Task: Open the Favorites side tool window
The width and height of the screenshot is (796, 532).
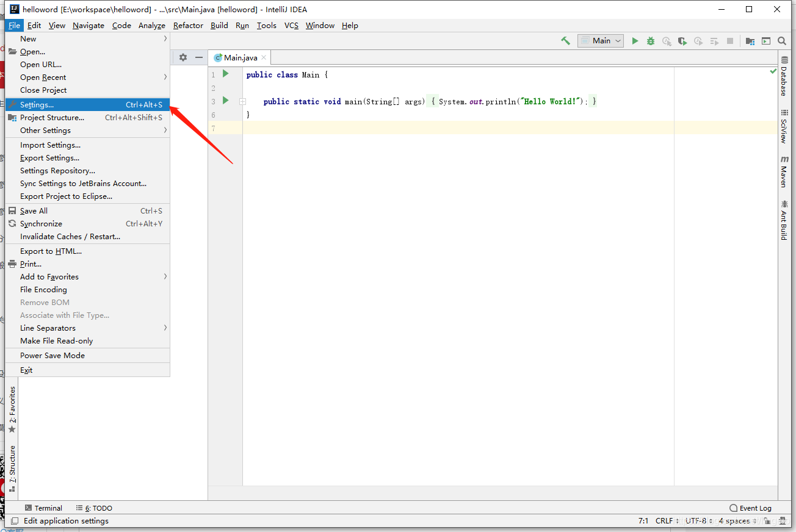Action: 12,409
